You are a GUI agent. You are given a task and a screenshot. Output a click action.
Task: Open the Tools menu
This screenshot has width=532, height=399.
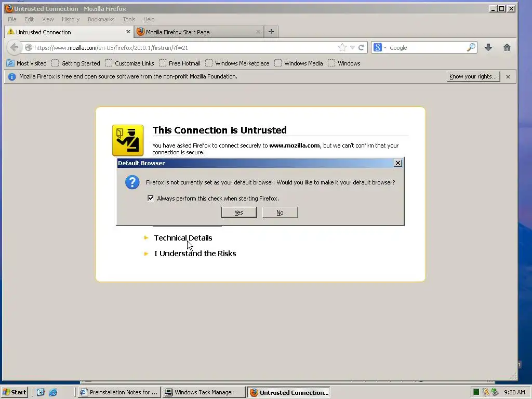(129, 19)
